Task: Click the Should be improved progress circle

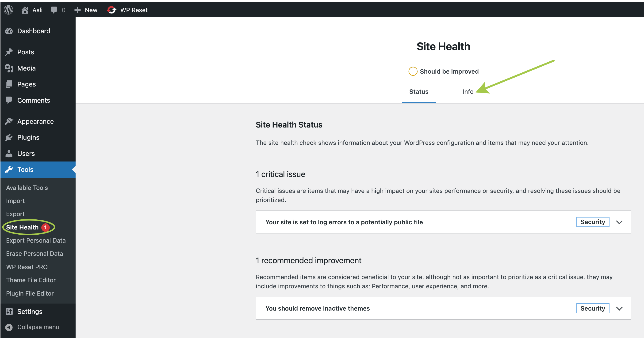Action: point(413,71)
